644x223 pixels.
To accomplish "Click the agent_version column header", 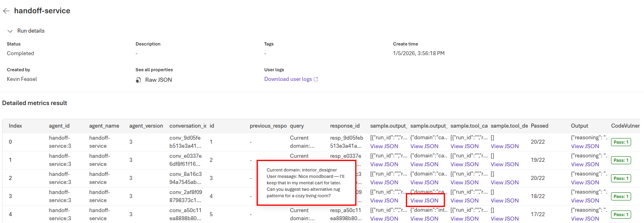I will [x=146, y=126].
